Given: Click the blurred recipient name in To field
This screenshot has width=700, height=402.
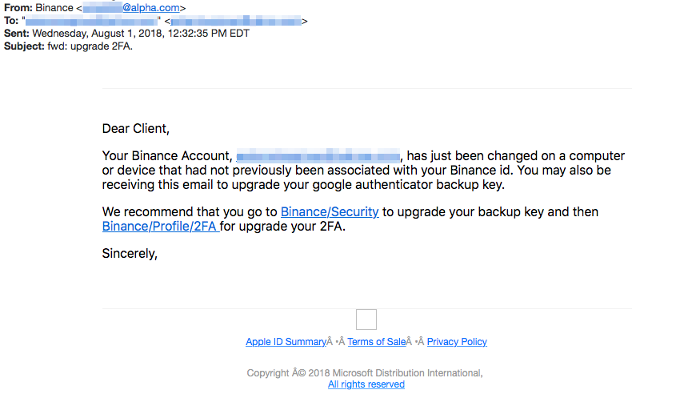Looking at the screenshot, I should [x=92, y=21].
